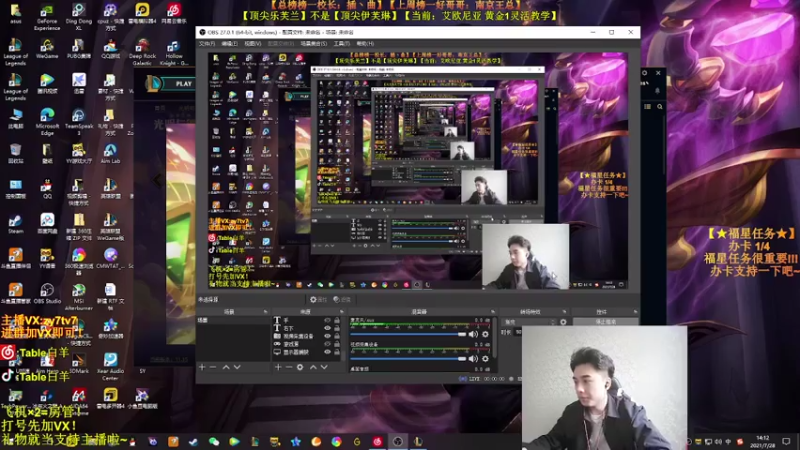Pop out the audio mixer dock using header icon
The height and width of the screenshot is (450, 800).
[493, 312]
